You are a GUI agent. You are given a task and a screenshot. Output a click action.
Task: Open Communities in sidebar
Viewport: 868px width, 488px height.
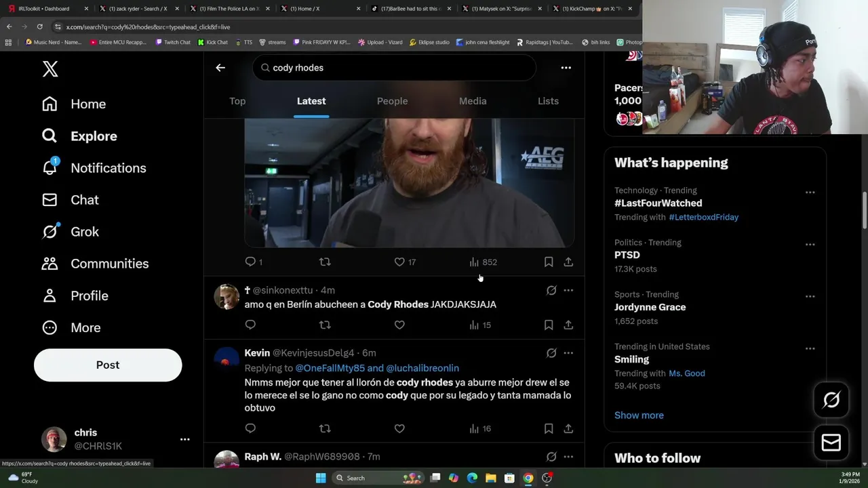95,264
